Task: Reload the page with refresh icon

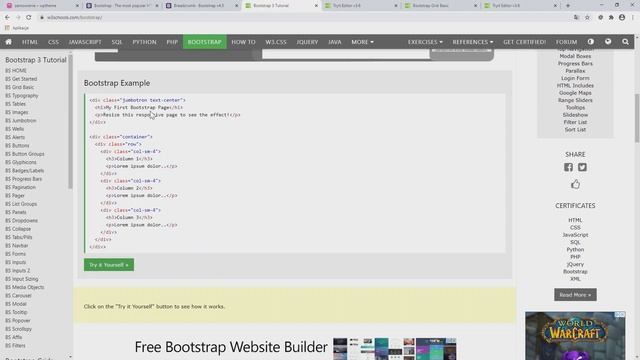Action: click(29, 18)
